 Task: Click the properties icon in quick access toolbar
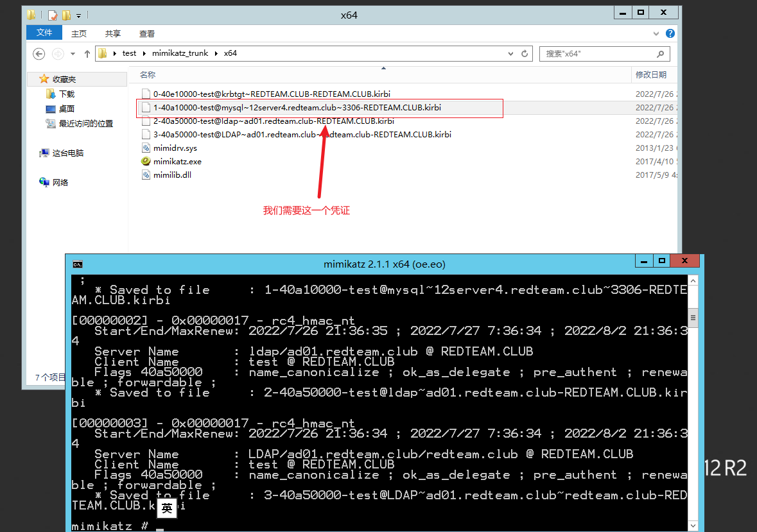coord(53,15)
